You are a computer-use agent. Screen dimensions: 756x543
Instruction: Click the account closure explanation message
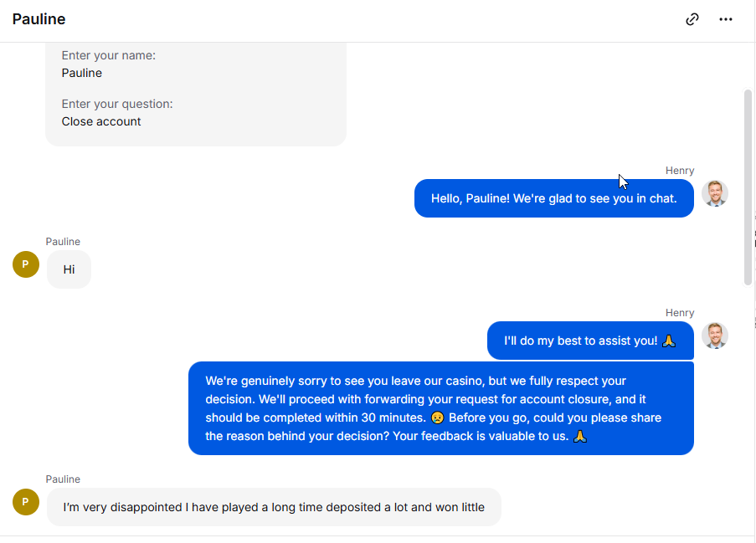point(441,408)
